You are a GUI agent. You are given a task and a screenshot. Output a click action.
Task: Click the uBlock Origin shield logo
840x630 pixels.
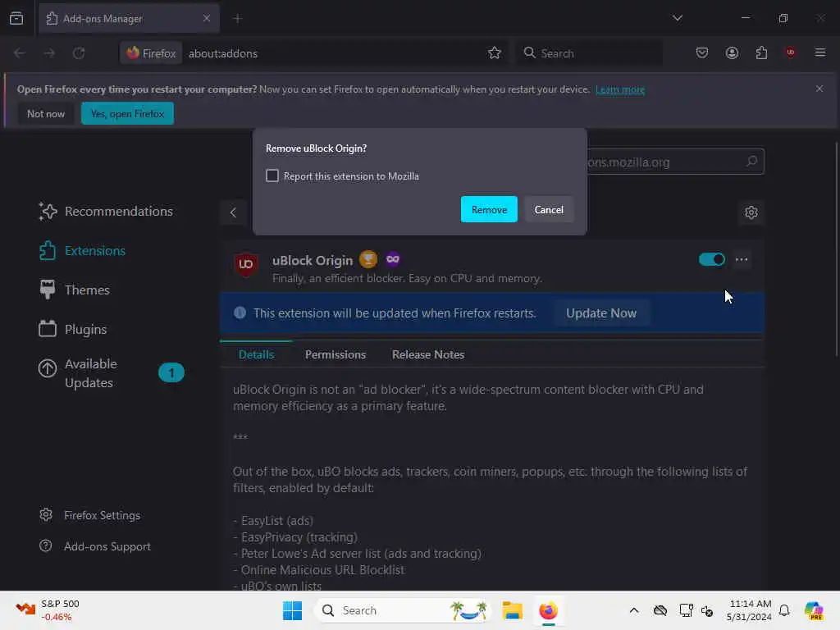click(x=246, y=264)
